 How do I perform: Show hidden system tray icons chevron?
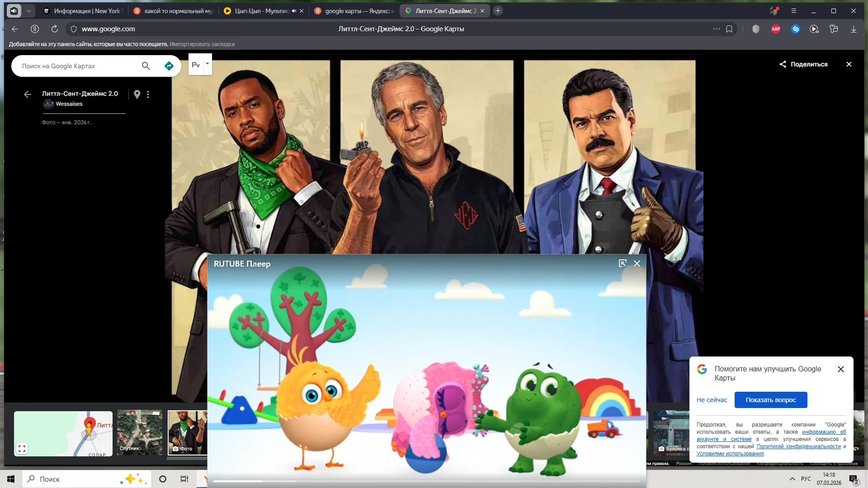pos(792,479)
